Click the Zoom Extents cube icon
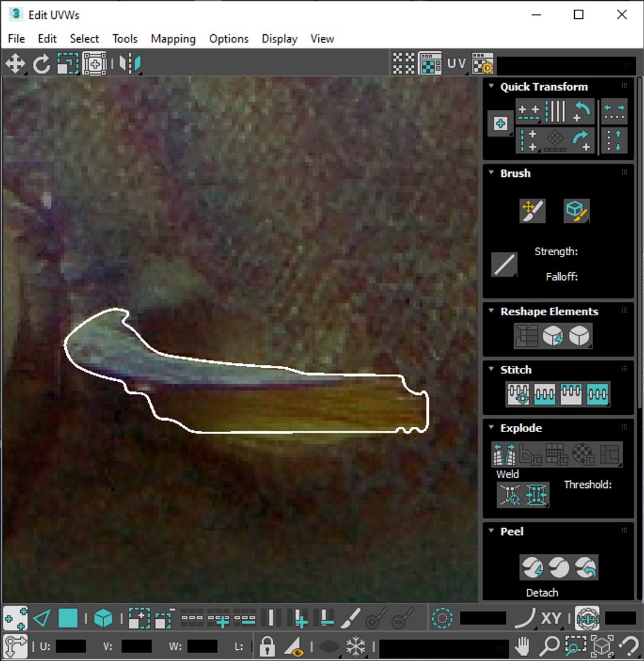This screenshot has width=644, height=661. tap(602, 646)
